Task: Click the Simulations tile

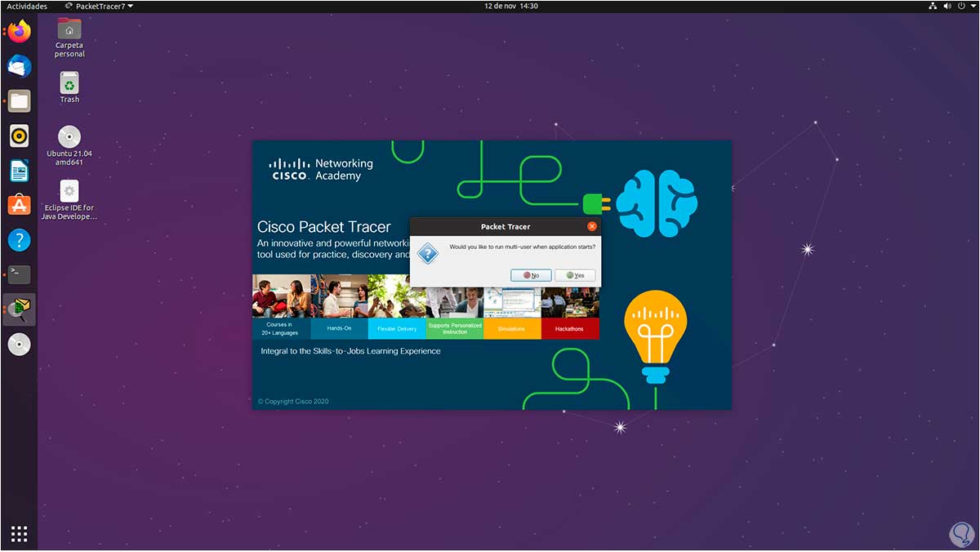Action: [x=512, y=328]
